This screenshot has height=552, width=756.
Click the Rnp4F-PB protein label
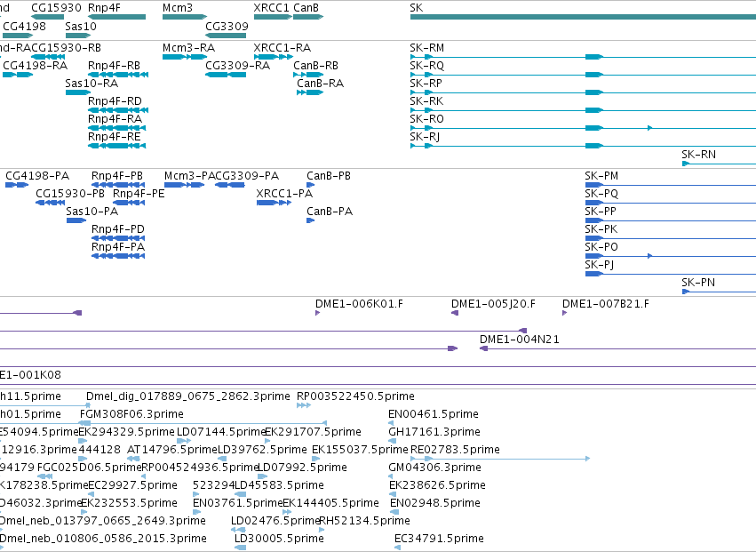pos(117,176)
